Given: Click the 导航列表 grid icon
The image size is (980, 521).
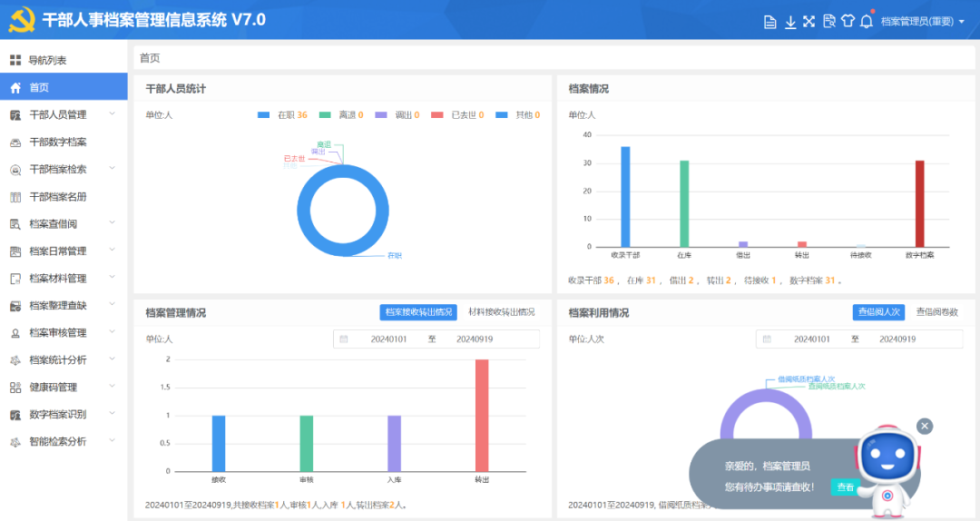Looking at the screenshot, I should [x=15, y=61].
